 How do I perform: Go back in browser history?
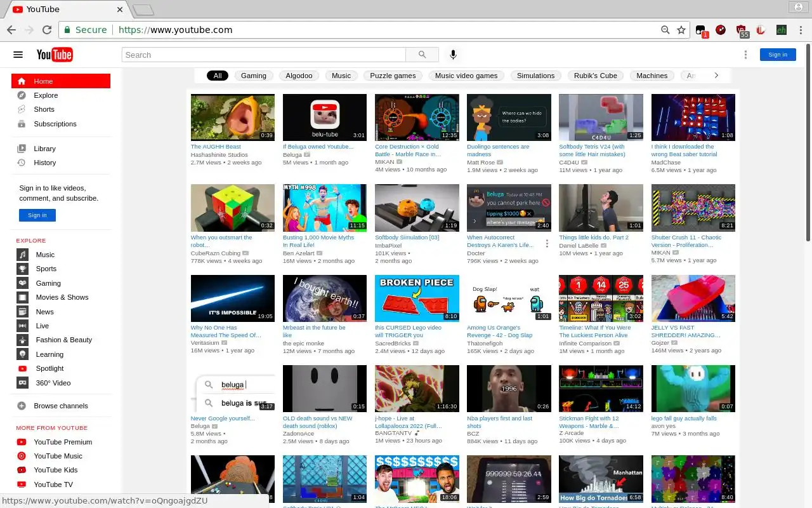(11, 30)
